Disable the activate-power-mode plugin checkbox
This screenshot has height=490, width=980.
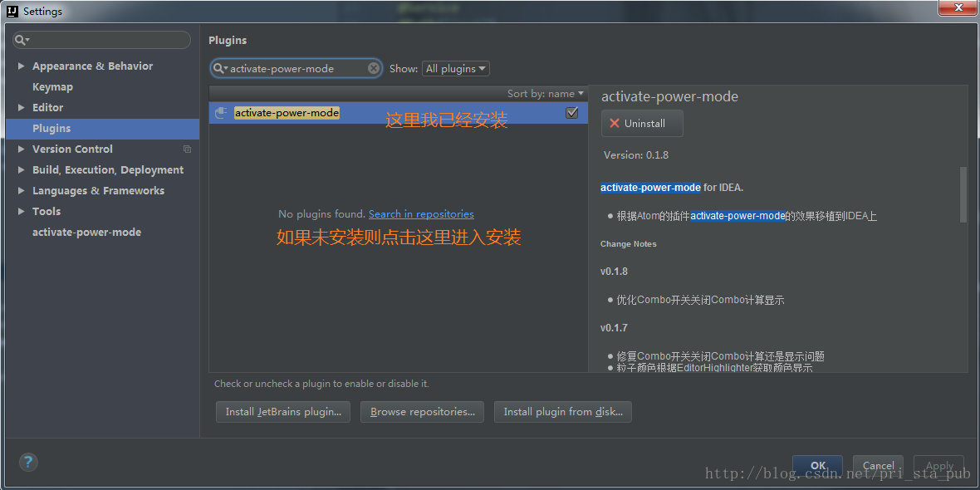(x=571, y=113)
